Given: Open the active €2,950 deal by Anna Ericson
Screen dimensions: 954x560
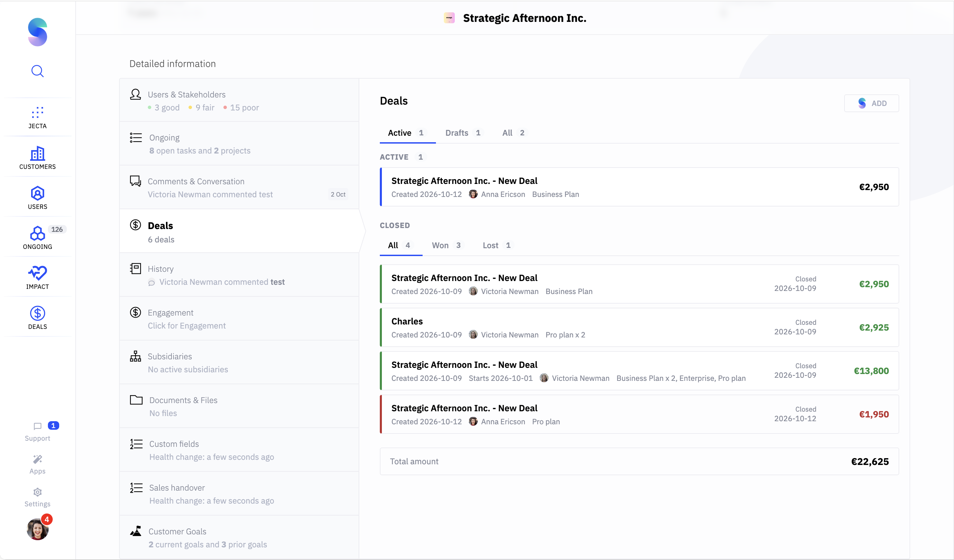Looking at the screenshot, I should click(639, 187).
